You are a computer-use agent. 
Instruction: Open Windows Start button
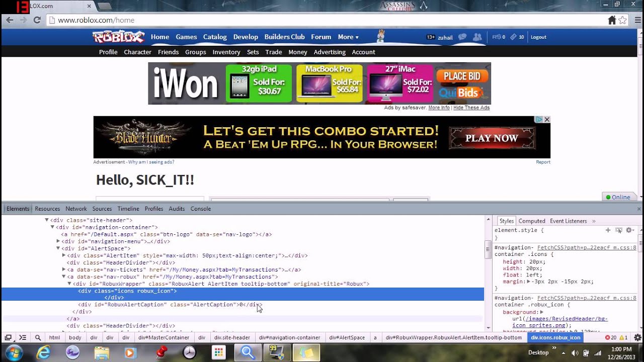pos(14,352)
